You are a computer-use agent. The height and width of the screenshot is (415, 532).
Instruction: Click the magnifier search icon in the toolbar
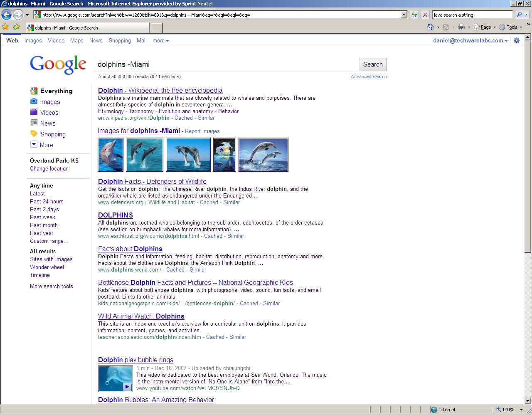pyautogui.click(x=519, y=15)
